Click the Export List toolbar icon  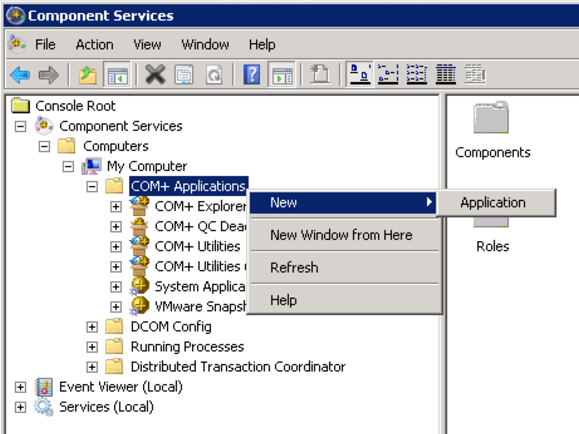tap(320, 75)
